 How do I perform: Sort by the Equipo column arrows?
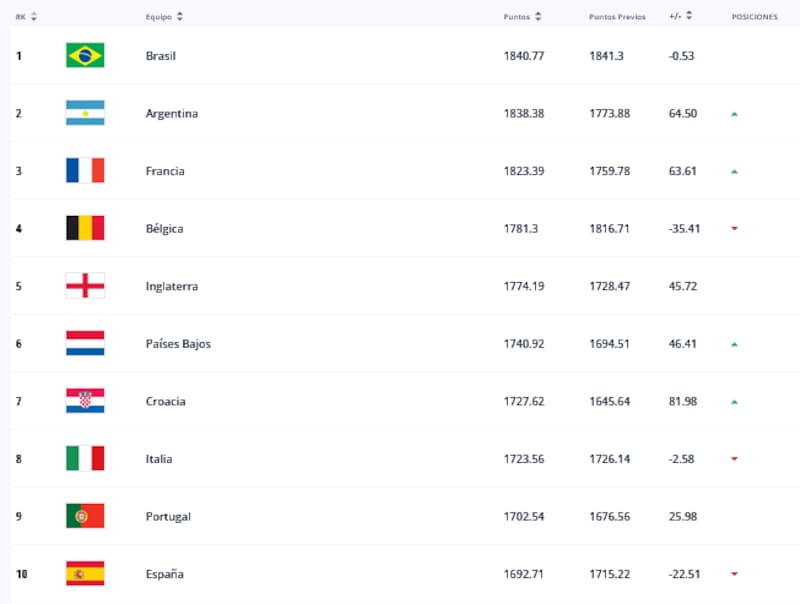(179, 17)
